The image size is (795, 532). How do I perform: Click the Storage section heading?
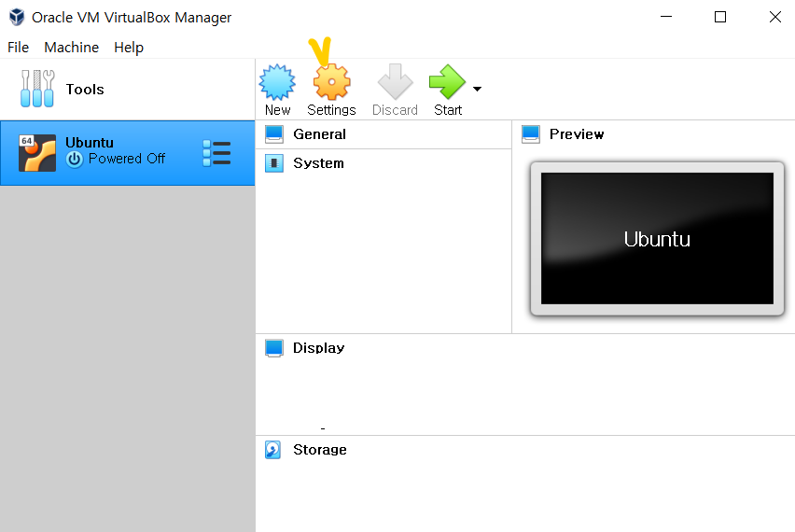(x=319, y=450)
